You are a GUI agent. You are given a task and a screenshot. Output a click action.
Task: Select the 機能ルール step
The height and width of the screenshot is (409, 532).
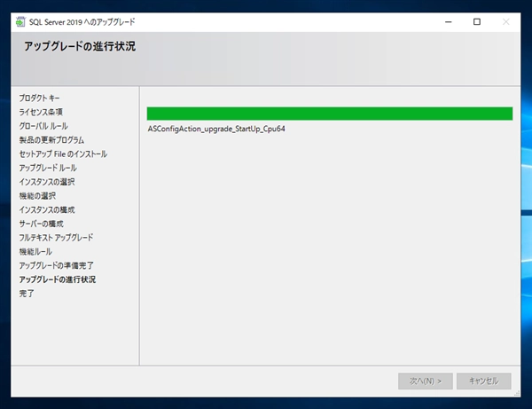pos(35,251)
